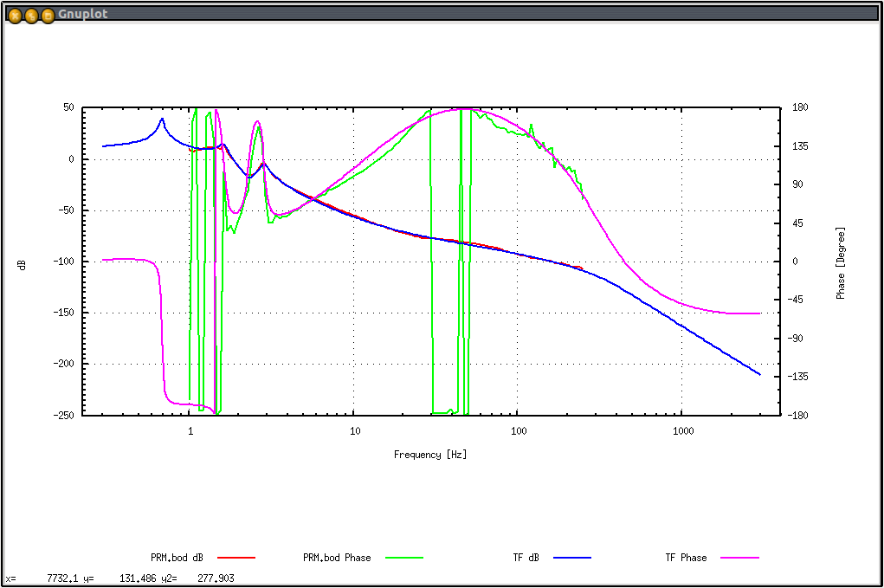Screen dimensions: 884x588
Task: Click the positive '90' Phase axis tick
Action: pyautogui.click(x=797, y=184)
